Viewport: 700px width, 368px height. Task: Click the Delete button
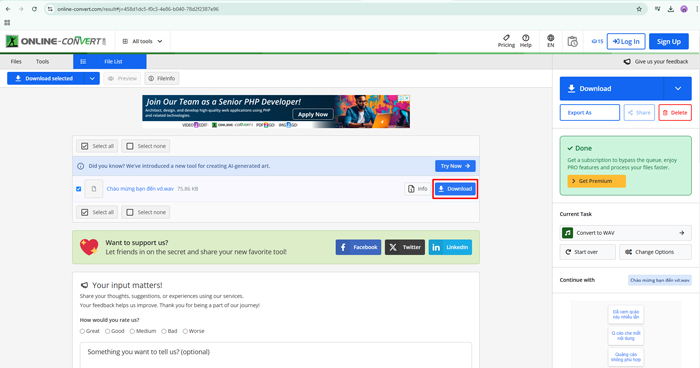(x=675, y=113)
